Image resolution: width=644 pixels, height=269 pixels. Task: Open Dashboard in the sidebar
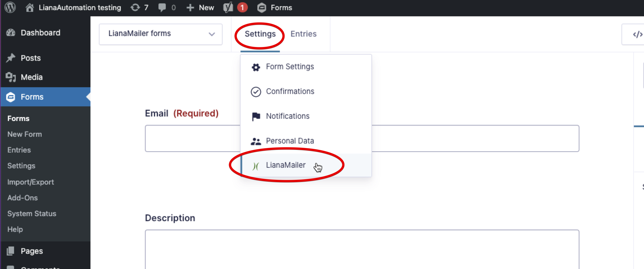pos(40,33)
